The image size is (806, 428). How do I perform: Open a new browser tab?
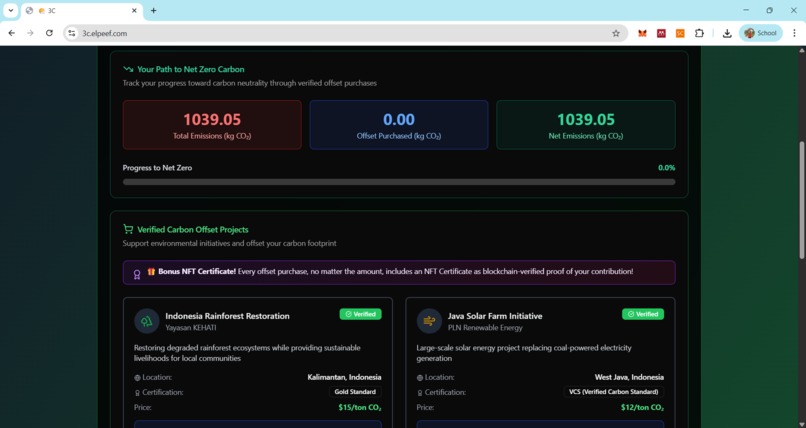point(153,10)
